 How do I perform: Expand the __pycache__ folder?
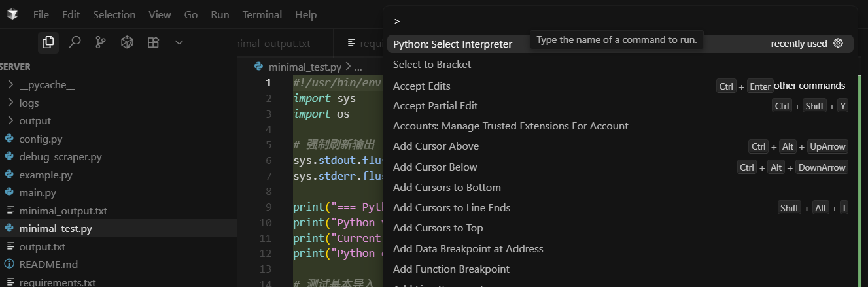coord(118,85)
